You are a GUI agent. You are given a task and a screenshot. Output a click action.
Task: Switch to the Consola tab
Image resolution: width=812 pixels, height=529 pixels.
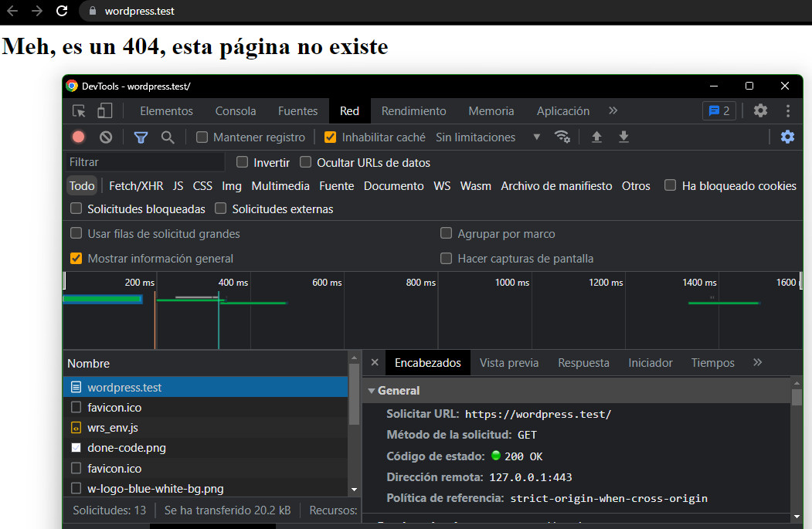pos(235,110)
